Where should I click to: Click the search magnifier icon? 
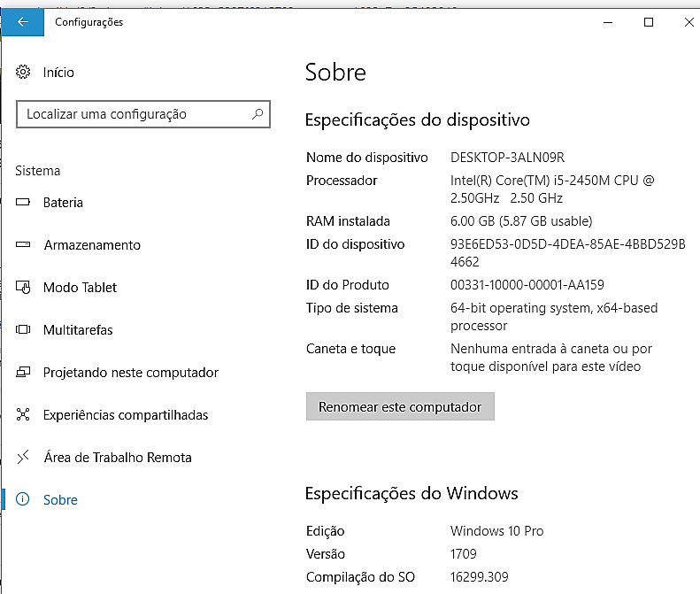coord(258,114)
